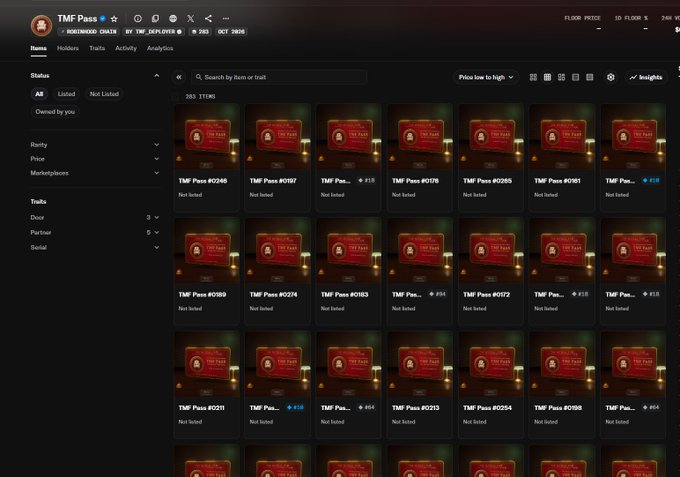680x477 pixels.
Task: Collapse the filter sidebar with double-chevron icon
Action: tap(179, 77)
